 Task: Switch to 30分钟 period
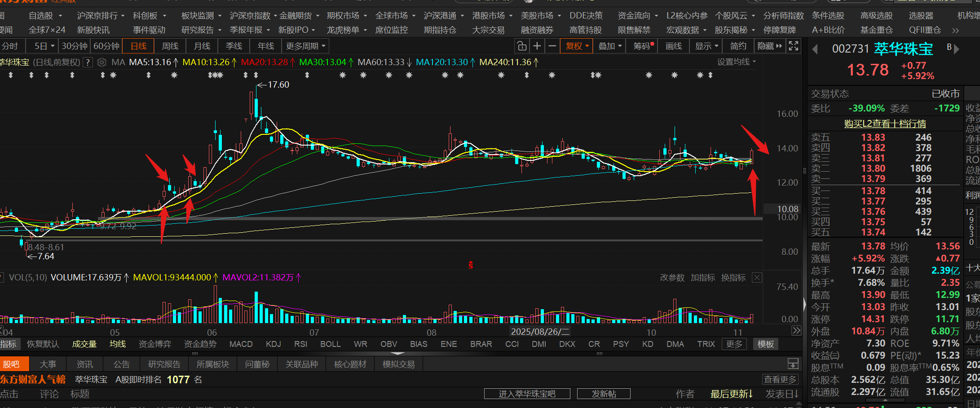pos(75,46)
